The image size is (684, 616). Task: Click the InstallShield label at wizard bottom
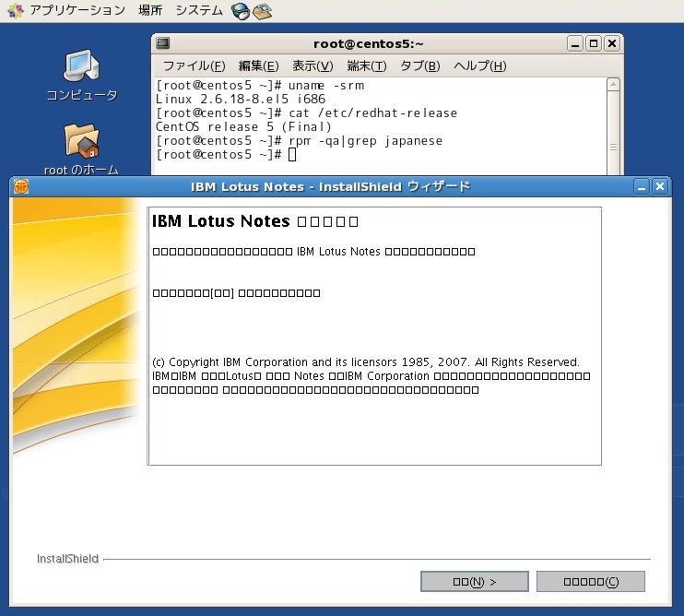pyautogui.click(x=67, y=559)
